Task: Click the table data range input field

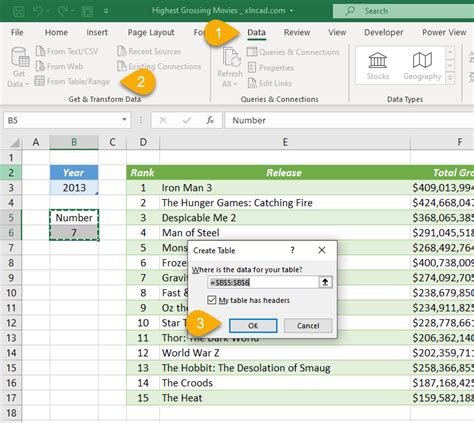Action: point(263,282)
